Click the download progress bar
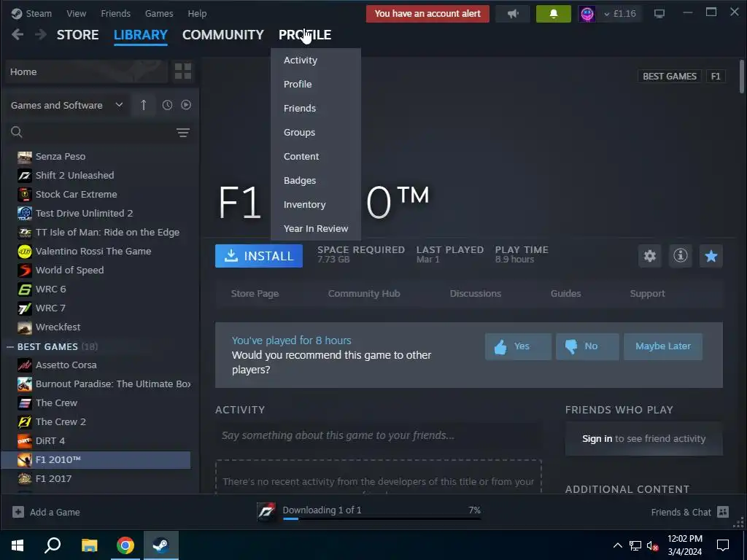This screenshot has width=747, height=560. pyautogui.click(x=381, y=518)
